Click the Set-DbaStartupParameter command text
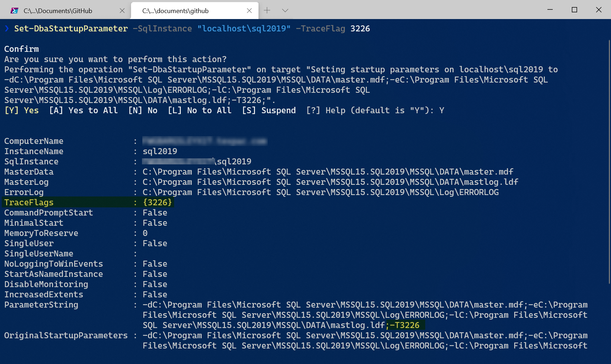 point(71,29)
